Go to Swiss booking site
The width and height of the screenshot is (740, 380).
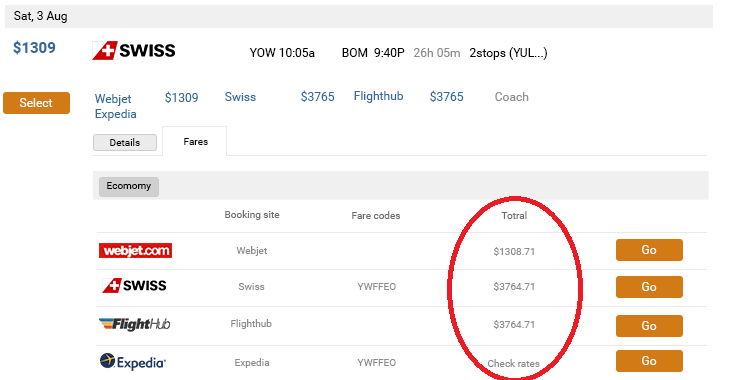tap(649, 287)
